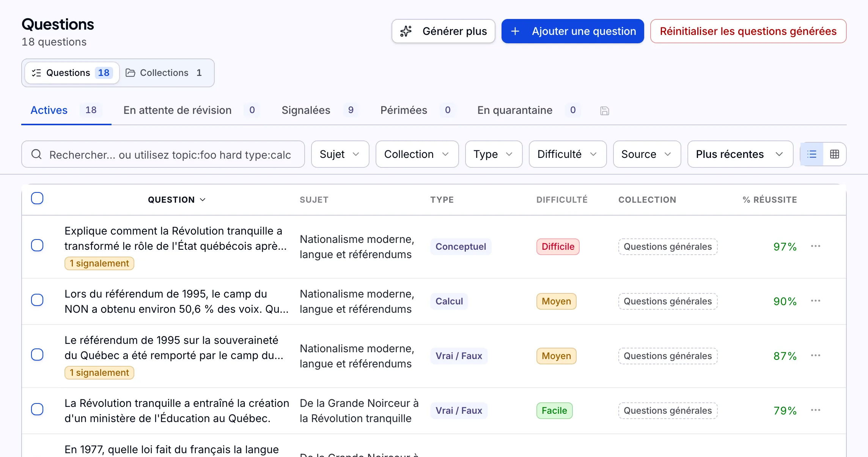Click 1 signalement badge on souveraineté row
868x457 pixels.
pyautogui.click(x=99, y=373)
